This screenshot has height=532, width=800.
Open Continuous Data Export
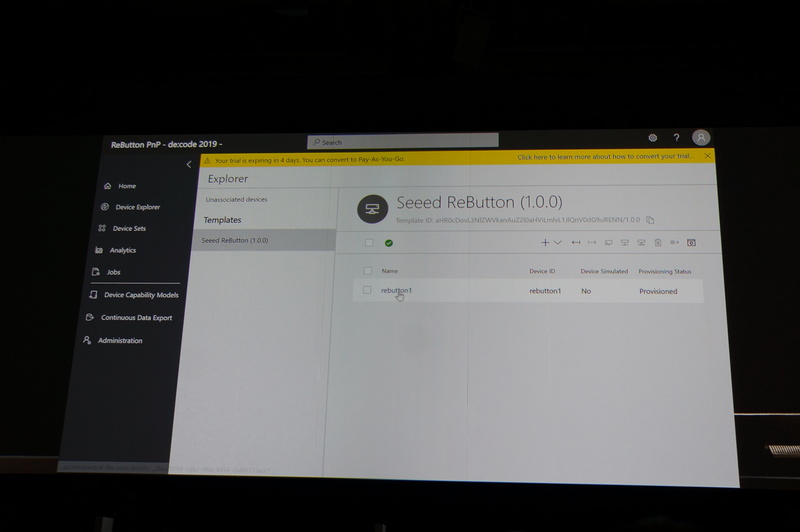pos(129,317)
